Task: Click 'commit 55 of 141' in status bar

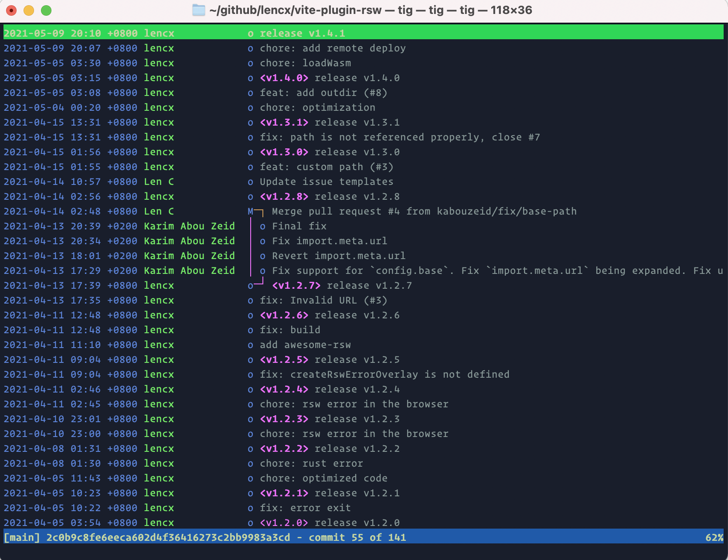Action: click(x=357, y=537)
